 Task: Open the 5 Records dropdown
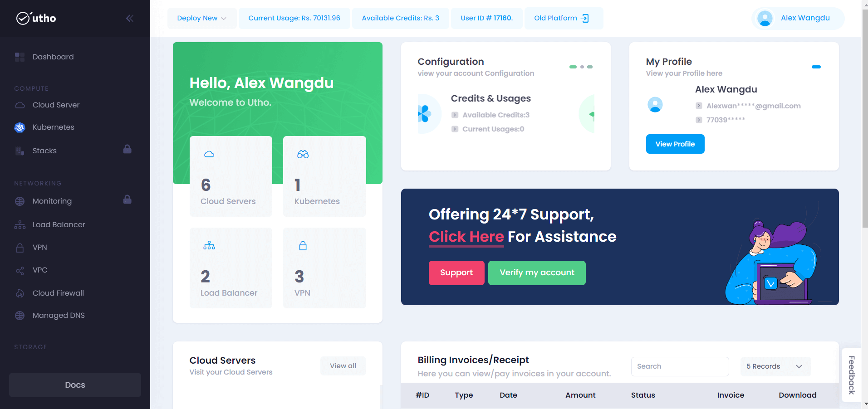coord(775,366)
